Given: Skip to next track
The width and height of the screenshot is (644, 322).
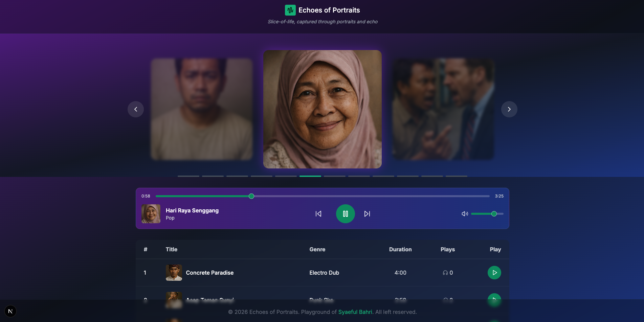Looking at the screenshot, I should pyautogui.click(x=367, y=214).
